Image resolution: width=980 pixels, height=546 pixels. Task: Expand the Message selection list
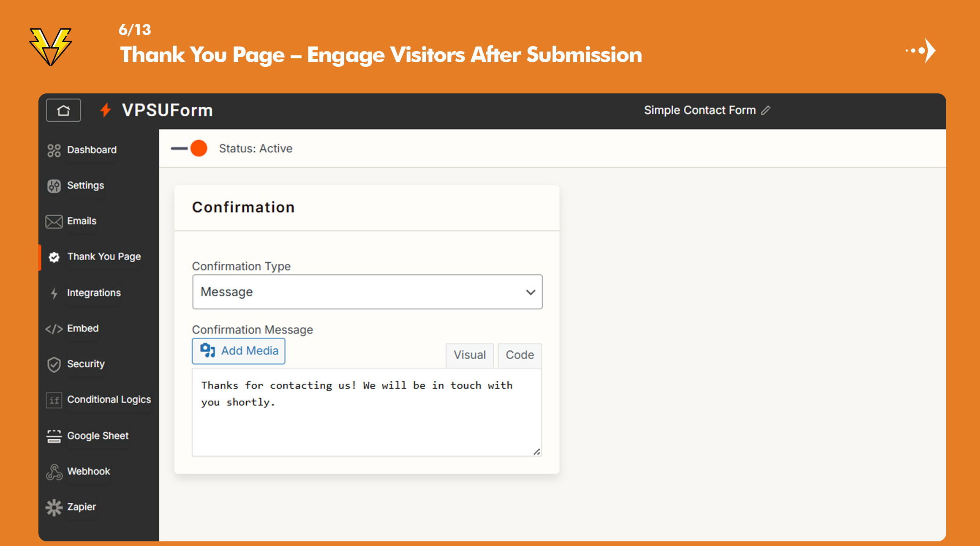point(367,292)
